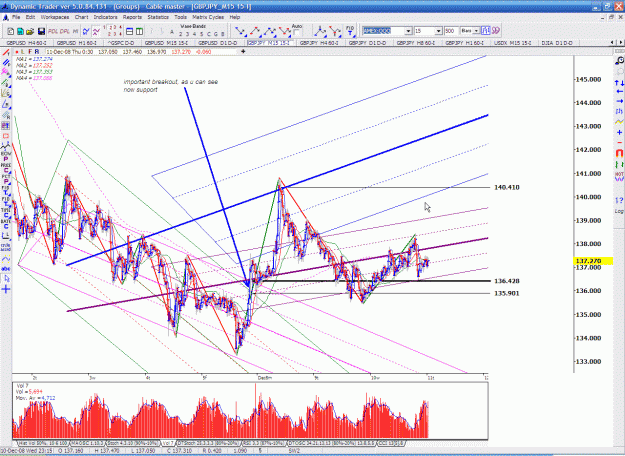Image resolution: width=625 pixels, height=456 pixels.
Task: Click the horizontal split window icon
Action: pos(130,31)
